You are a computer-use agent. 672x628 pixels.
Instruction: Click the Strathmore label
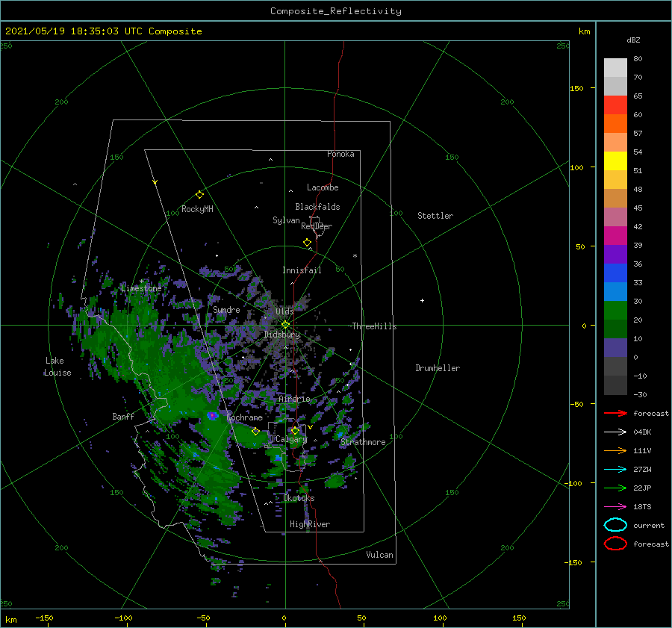tap(363, 442)
